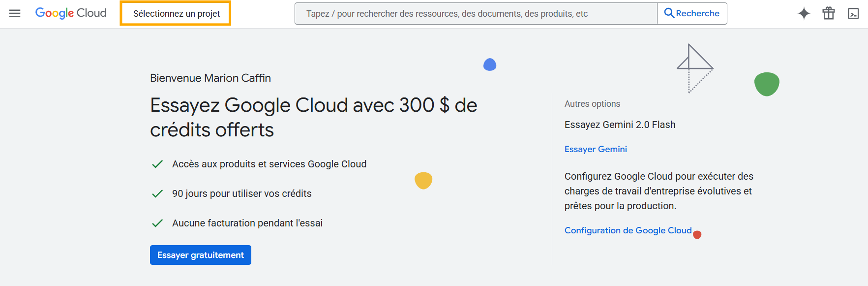The height and width of the screenshot is (286, 868).
Task: Click the Autres options heading
Action: tap(592, 104)
